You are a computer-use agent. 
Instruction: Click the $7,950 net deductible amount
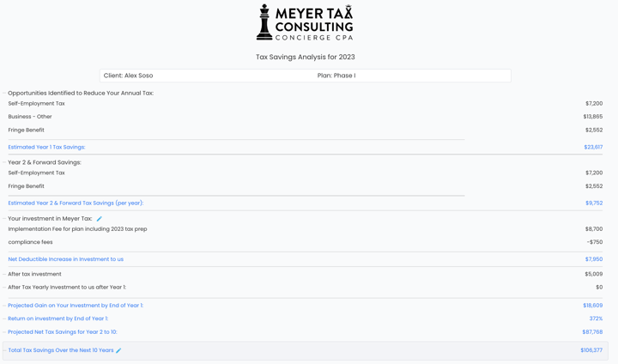pyautogui.click(x=594, y=259)
